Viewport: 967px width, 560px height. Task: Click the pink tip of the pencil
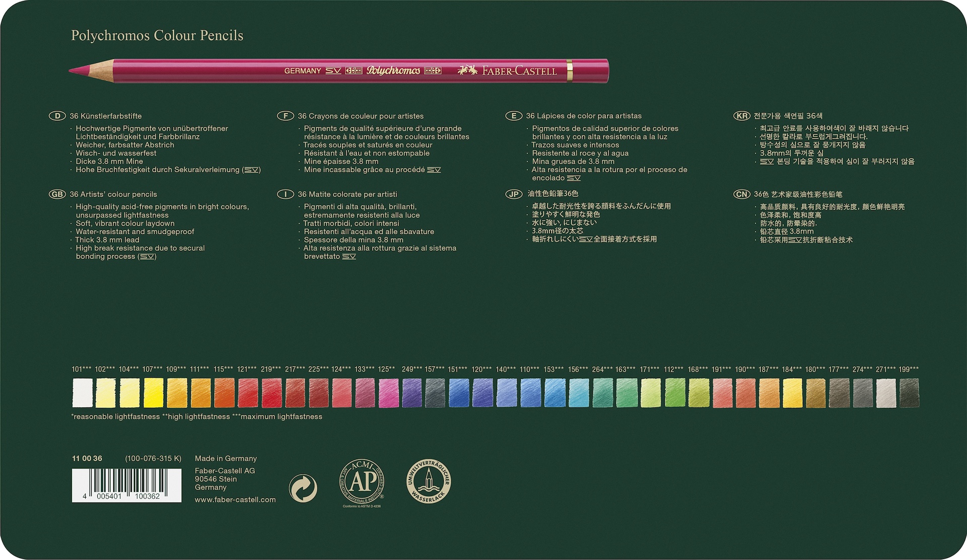(81, 71)
